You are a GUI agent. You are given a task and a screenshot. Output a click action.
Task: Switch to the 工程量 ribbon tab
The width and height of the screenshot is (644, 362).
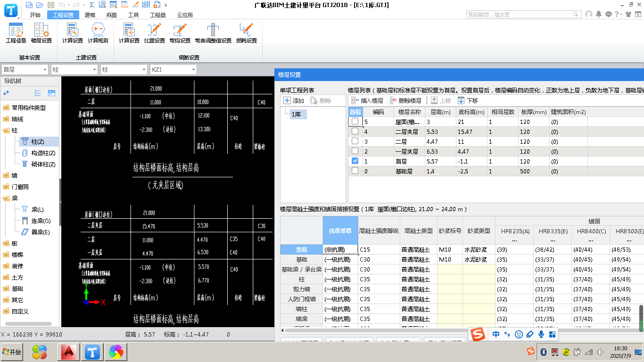[x=158, y=15]
